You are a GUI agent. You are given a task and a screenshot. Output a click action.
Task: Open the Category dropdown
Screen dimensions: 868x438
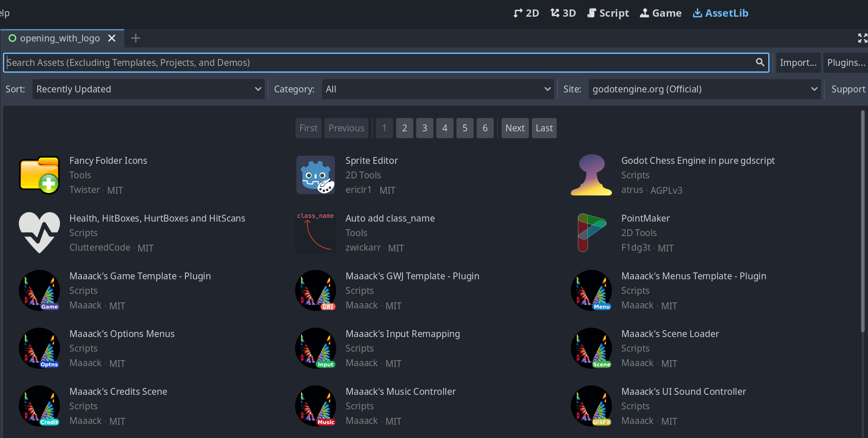click(438, 89)
